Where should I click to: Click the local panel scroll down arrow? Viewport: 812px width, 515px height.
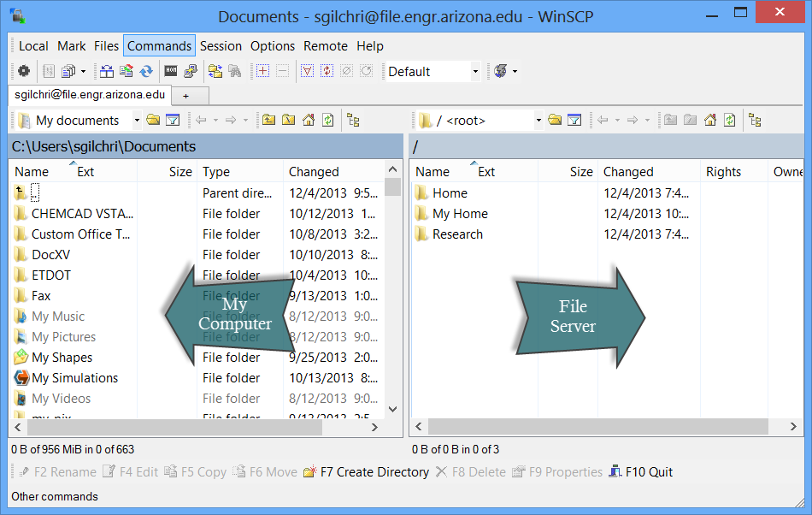point(393,409)
